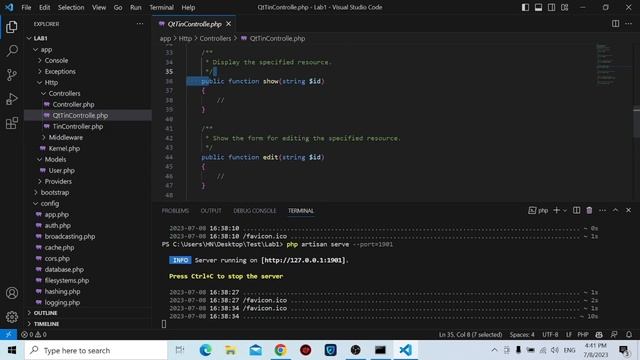The height and width of the screenshot is (360, 640).
Task: Open the Edit menu
Action: 44,7
